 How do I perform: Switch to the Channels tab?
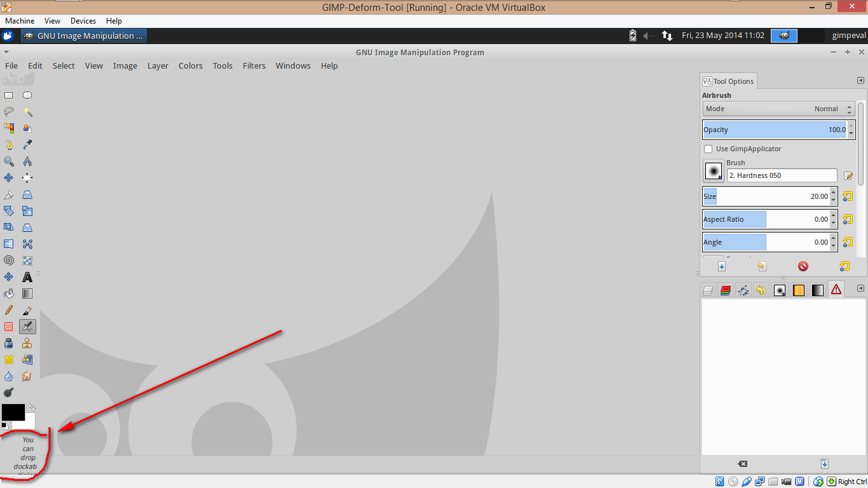[726, 290]
